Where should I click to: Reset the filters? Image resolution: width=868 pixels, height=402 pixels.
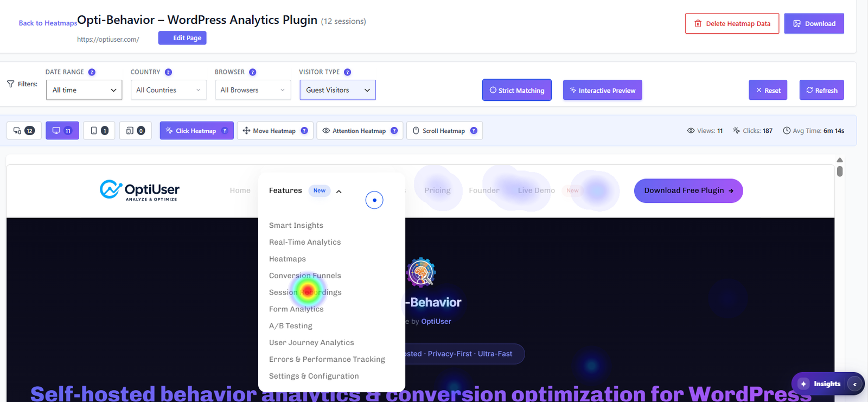(768, 90)
